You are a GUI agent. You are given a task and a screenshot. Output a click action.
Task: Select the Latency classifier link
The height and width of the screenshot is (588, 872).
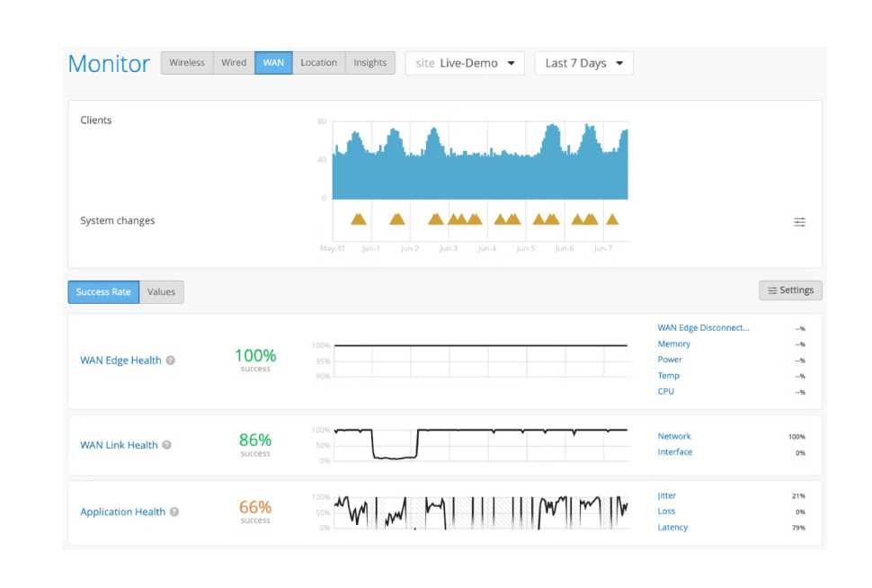point(672,527)
